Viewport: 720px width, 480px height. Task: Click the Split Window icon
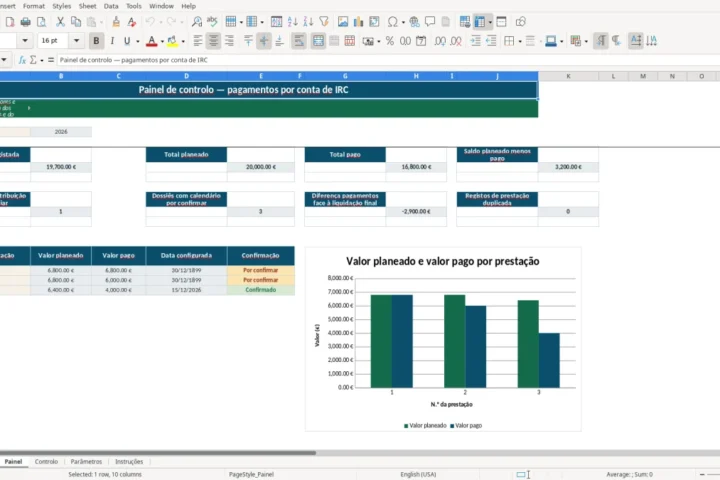(x=501, y=22)
